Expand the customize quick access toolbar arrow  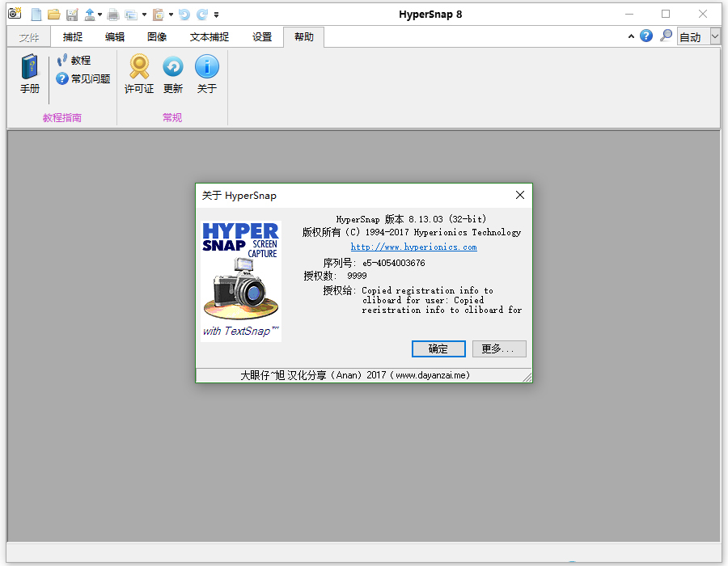217,15
